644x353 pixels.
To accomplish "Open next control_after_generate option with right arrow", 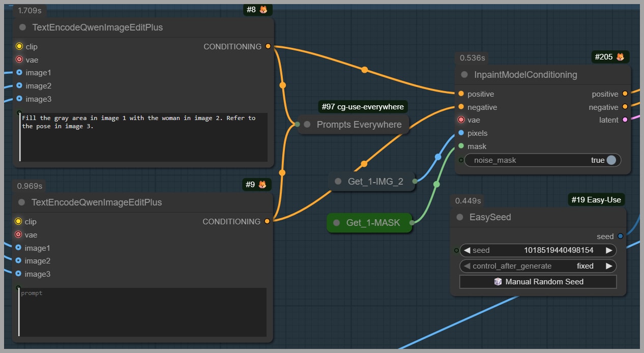I will tap(608, 266).
